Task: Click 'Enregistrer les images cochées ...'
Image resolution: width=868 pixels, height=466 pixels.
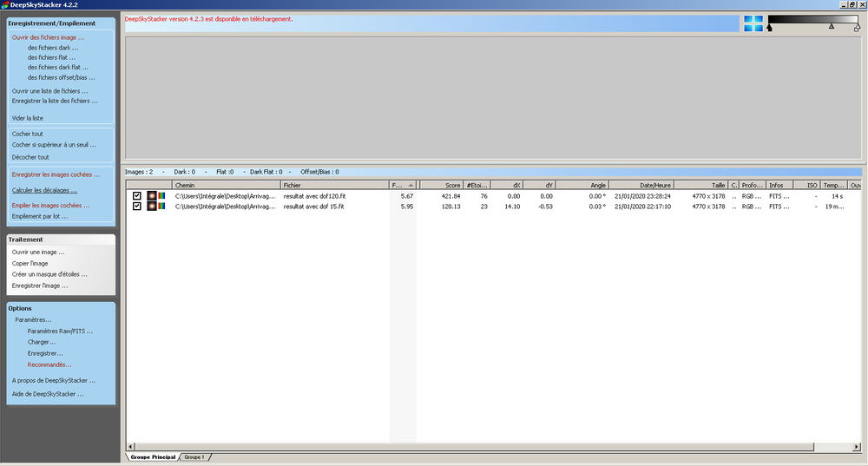Action: (x=56, y=174)
